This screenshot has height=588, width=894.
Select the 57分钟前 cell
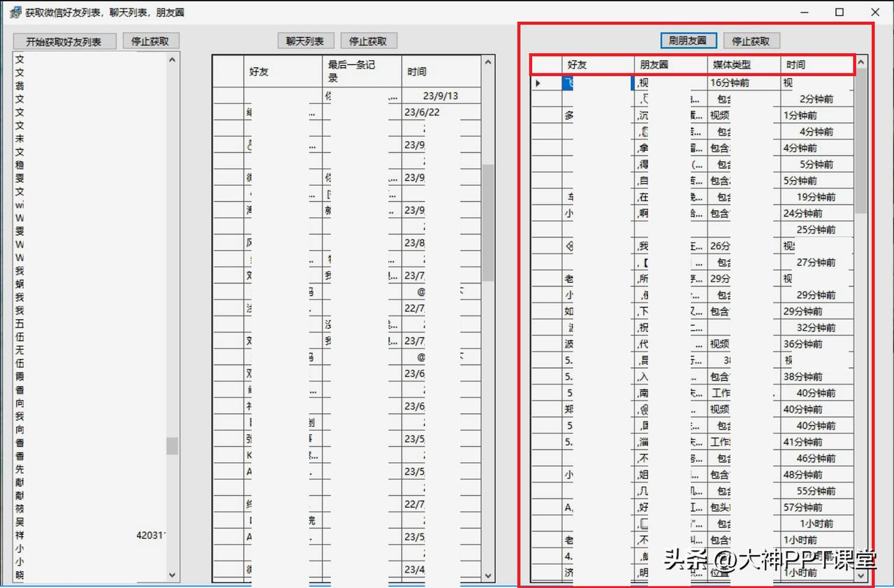[817, 508]
